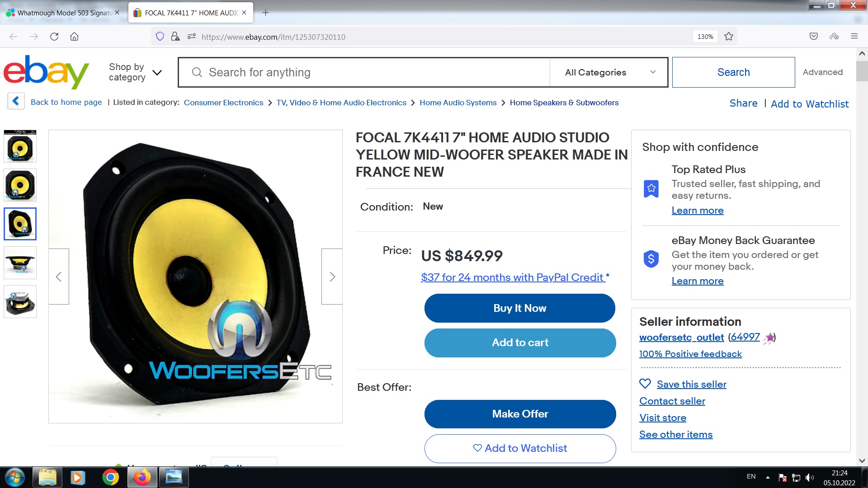Open the Firefox hamburger menu
Screen dimensions: 868x488
click(x=854, y=36)
